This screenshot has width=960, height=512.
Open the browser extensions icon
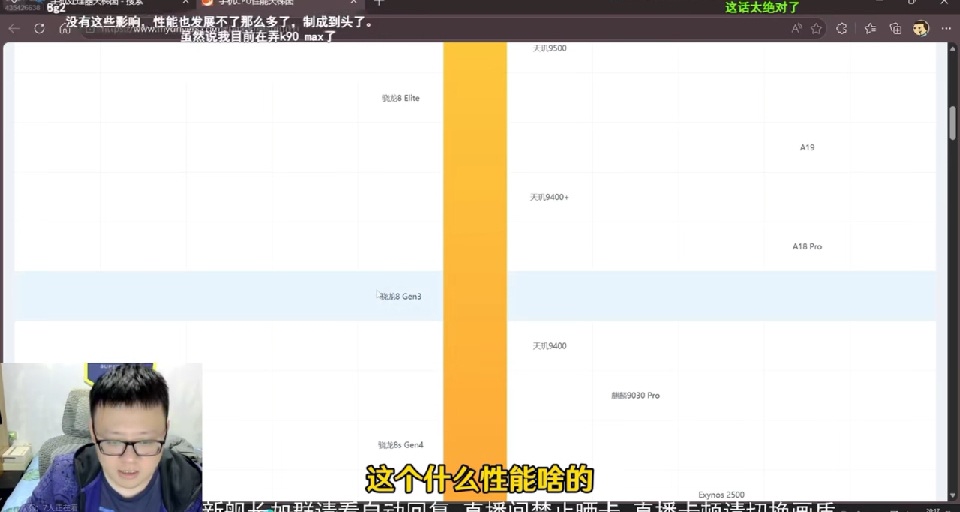842,28
